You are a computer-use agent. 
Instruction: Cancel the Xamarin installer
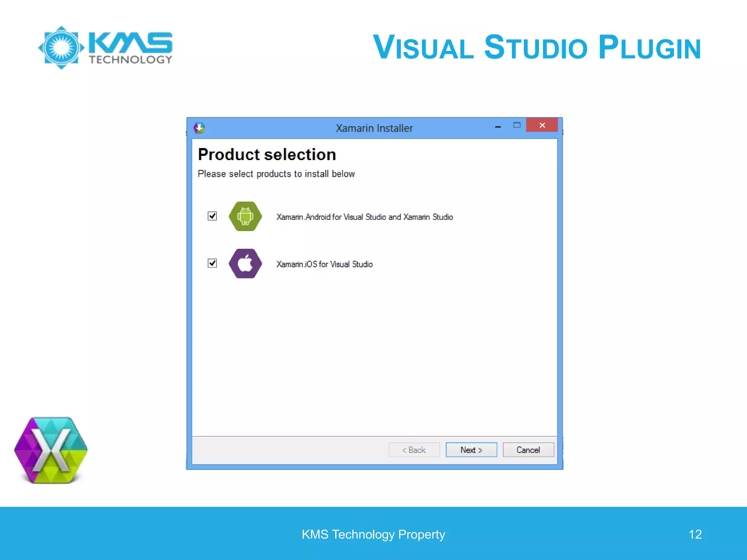pos(528,450)
